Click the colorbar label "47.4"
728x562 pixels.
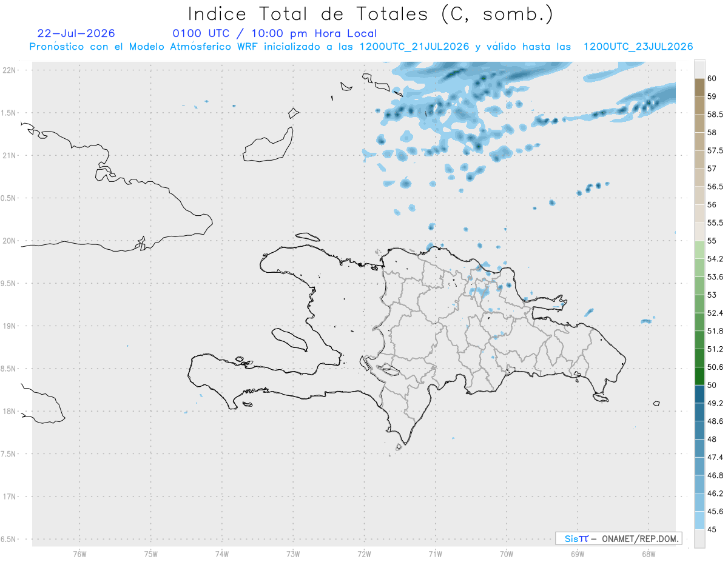click(715, 457)
